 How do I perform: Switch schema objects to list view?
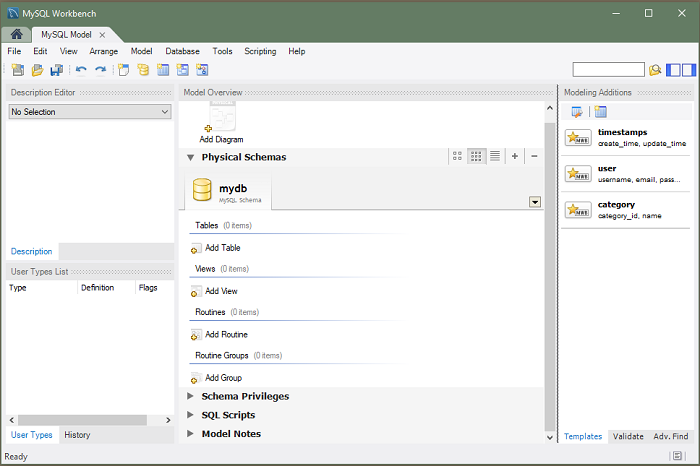[x=494, y=156]
